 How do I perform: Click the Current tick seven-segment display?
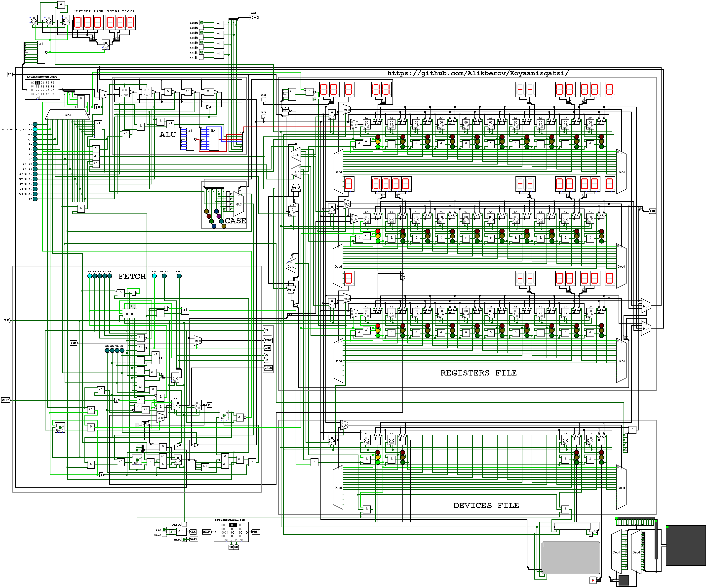[88, 23]
